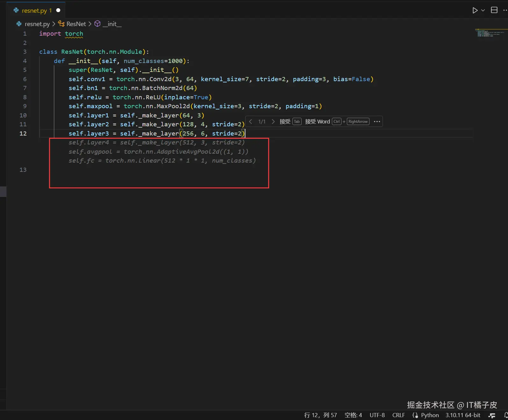Viewport: 508px width, 420px height.
Task: Click the notifications bell icon
Action: point(506,416)
